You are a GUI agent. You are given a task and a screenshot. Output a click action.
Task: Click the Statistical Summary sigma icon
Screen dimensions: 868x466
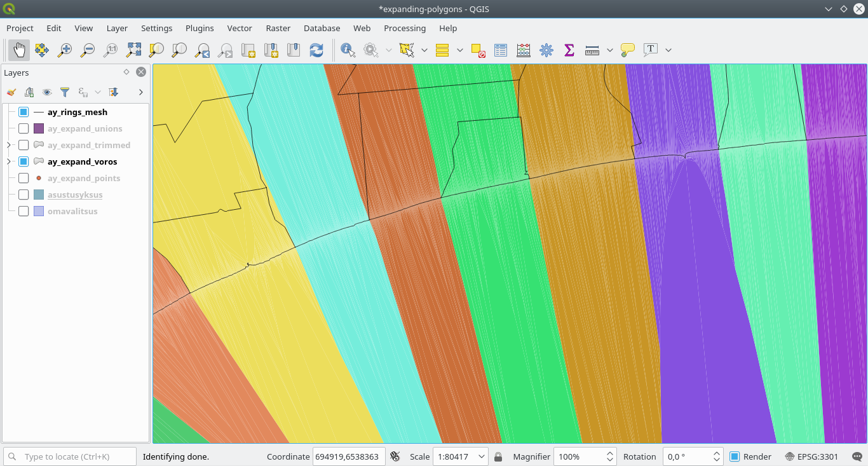coord(569,50)
